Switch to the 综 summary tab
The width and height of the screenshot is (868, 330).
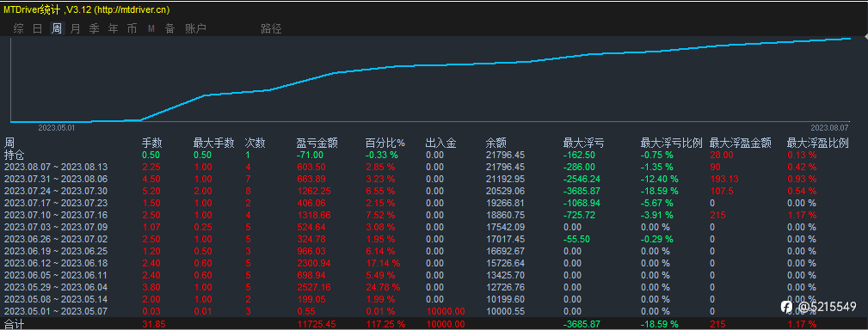[x=19, y=28]
